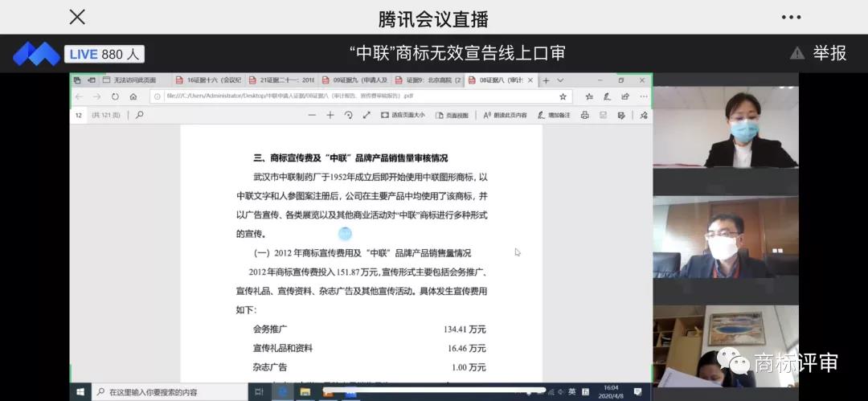Rotate the PDF document page
This screenshot has height=401, width=868.
point(348,115)
